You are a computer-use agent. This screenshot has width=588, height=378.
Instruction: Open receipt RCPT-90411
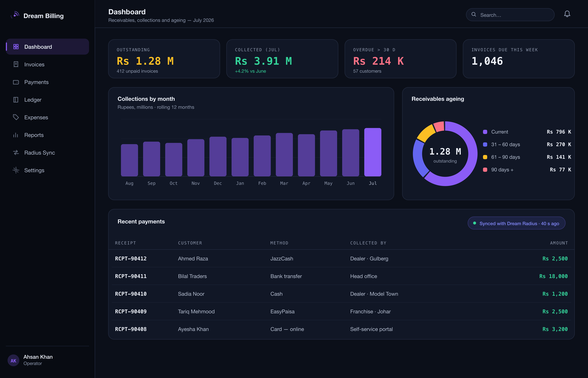[x=131, y=276]
